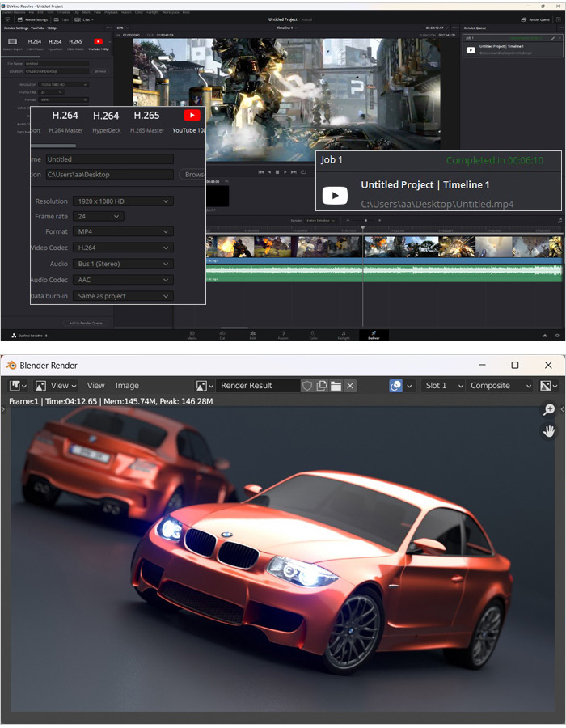This screenshot has height=728, width=566.
Task: Open image folder icon in Blender Render
Action: click(x=336, y=385)
